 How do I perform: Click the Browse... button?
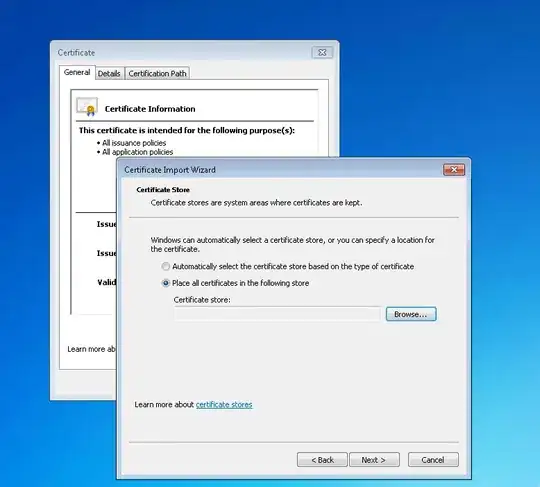click(x=411, y=314)
